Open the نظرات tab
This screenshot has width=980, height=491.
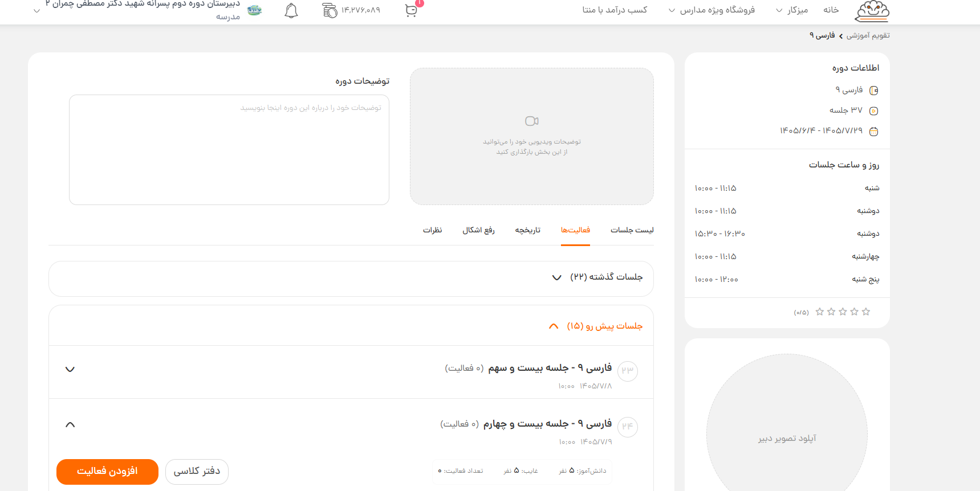[432, 230]
